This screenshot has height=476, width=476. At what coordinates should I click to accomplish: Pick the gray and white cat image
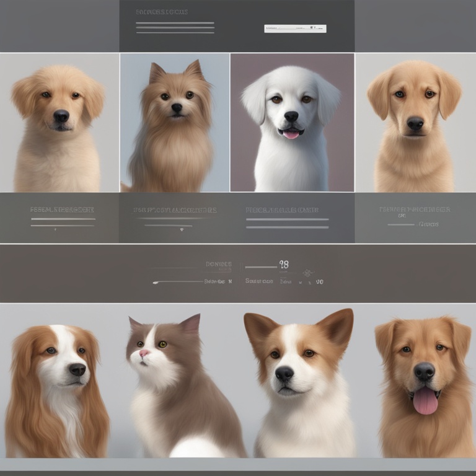[x=180, y=384]
